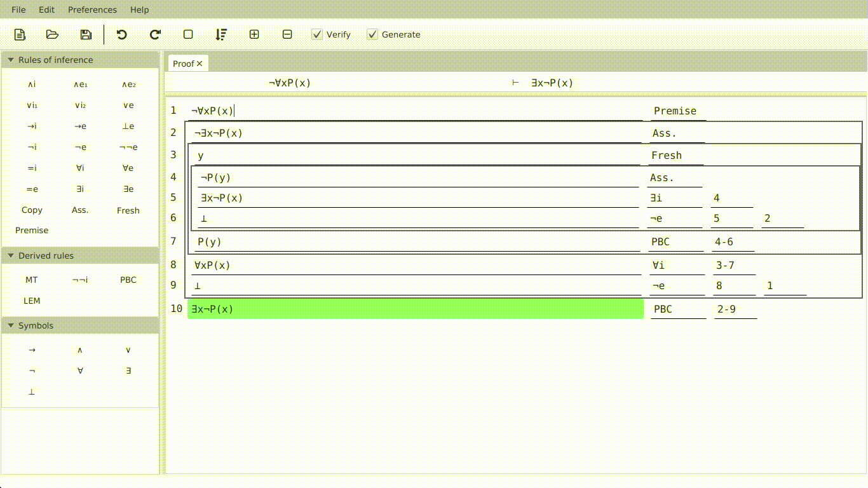Open the Preferences menu

coord(92,10)
